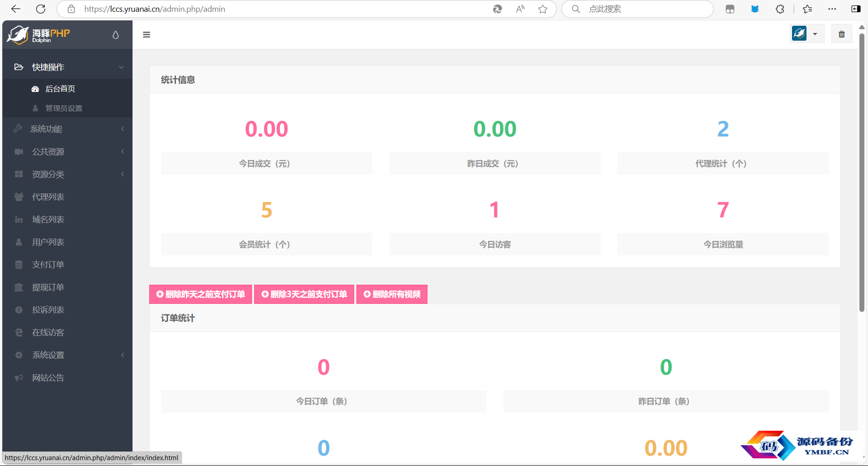
Task: Open 域名列表 in sidebar
Action: tap(67, 220)
